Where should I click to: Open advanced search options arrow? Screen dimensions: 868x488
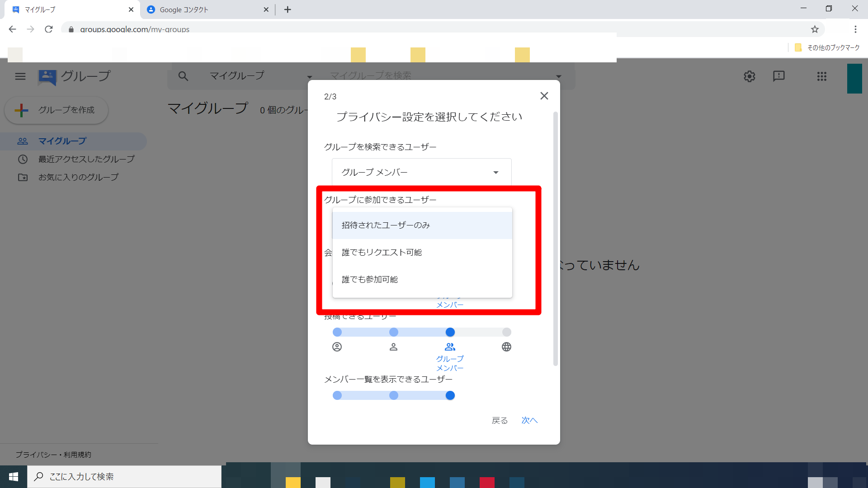(x=559, y=76)
